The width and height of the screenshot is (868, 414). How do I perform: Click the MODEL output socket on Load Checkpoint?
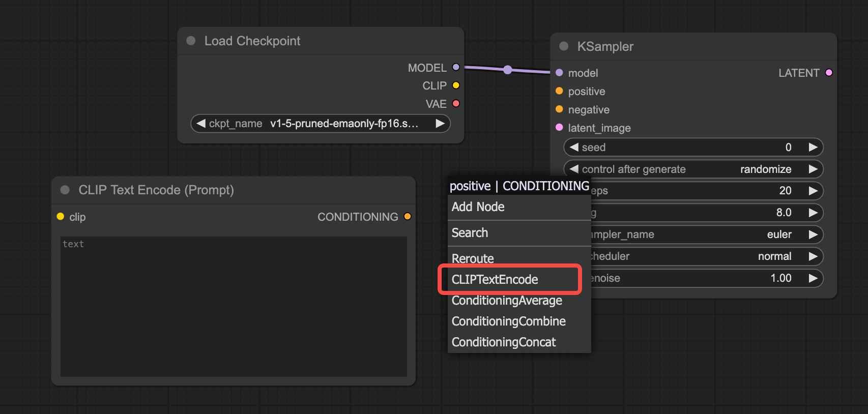click(456, 67)
